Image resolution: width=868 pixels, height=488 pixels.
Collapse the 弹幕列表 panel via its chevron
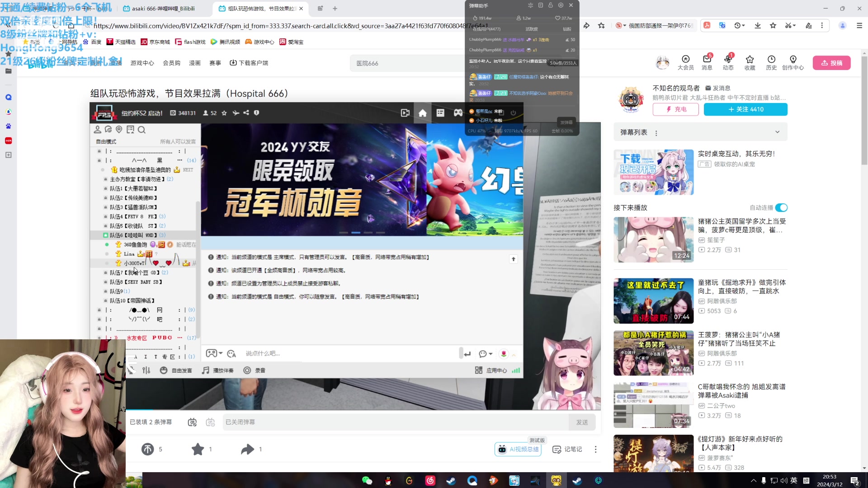click(777, 132)
